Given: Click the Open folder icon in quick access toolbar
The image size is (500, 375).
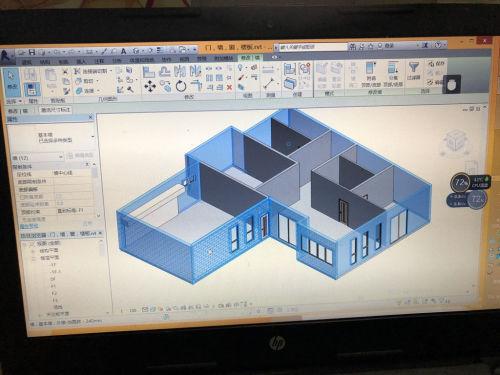Looking at the screenshot, I should (22, 52).
